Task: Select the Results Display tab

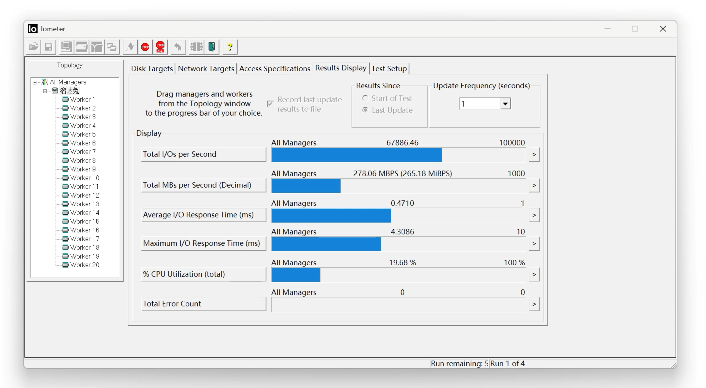Action: [x=341, y=68]
